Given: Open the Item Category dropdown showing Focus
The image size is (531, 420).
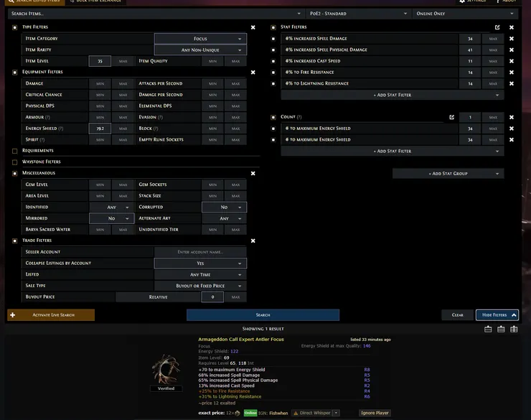Looking at the screenshot, I should coord(200,39).
